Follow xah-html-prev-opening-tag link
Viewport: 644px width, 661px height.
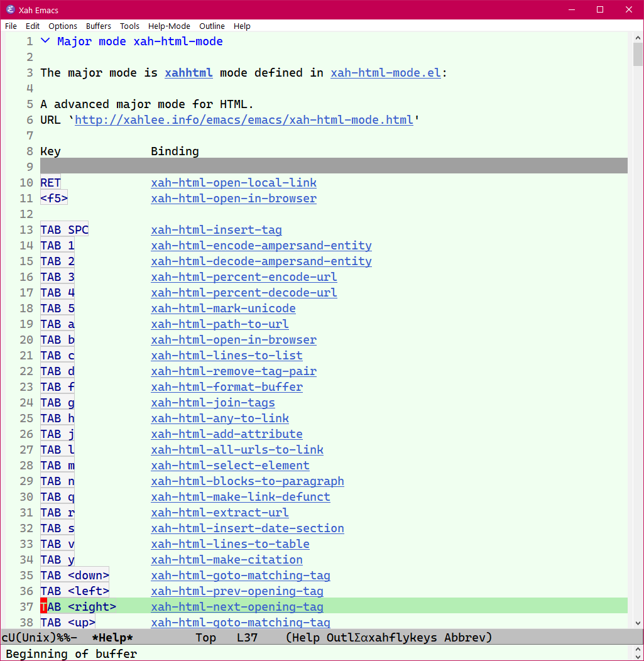pos(237,591)
